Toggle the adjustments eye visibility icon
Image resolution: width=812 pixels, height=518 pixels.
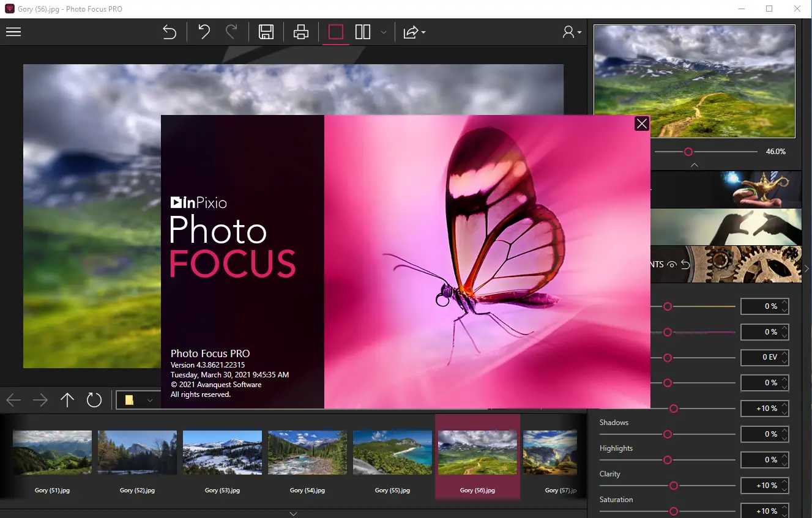point(672,265)
